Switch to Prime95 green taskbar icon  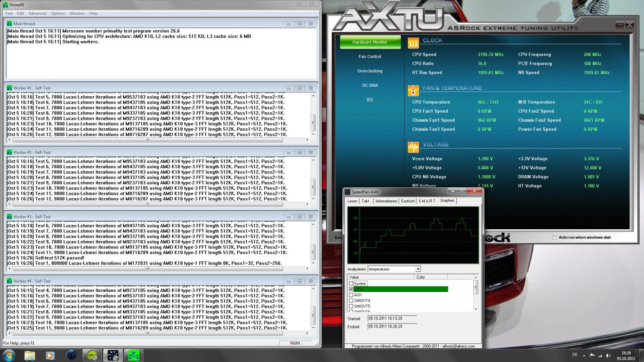[134, 355]
